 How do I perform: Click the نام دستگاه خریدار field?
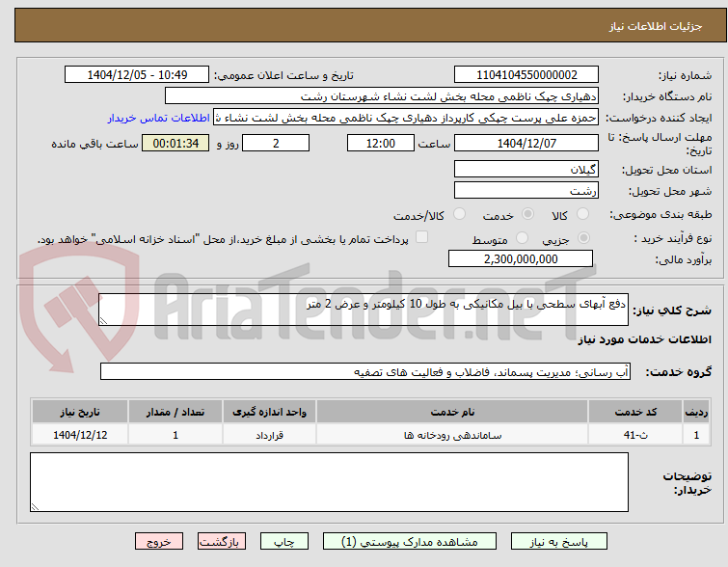click(x=382, y=96)
